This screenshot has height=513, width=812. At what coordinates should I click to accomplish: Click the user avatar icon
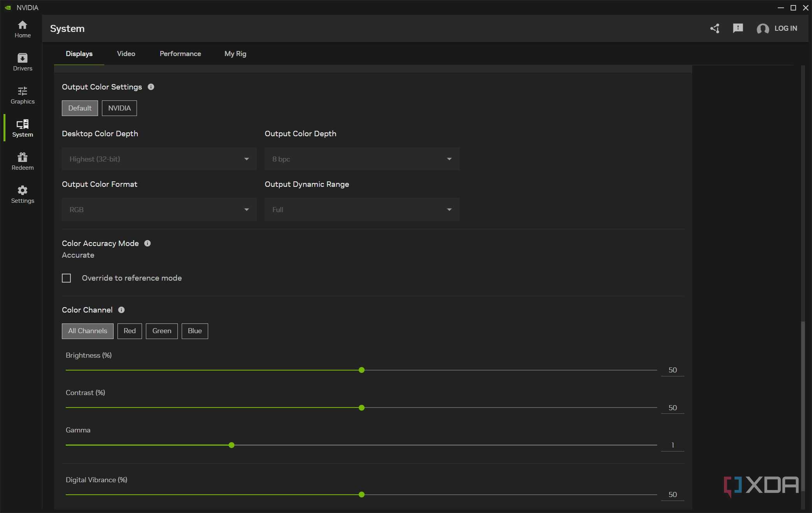pos(763,28)
